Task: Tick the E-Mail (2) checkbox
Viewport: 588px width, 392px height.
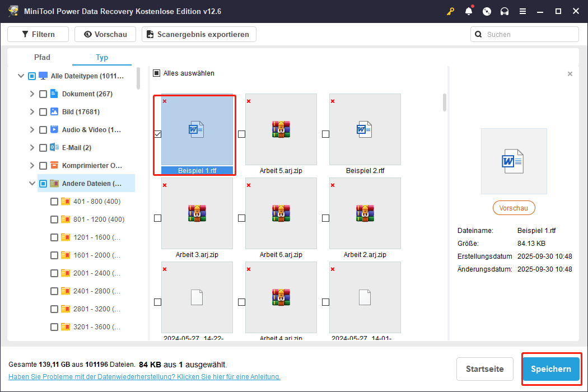Action: point(43,148)
